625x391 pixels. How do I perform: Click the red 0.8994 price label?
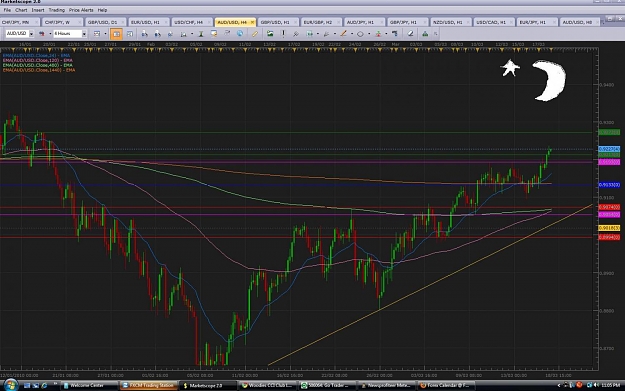tap(609, 237)
